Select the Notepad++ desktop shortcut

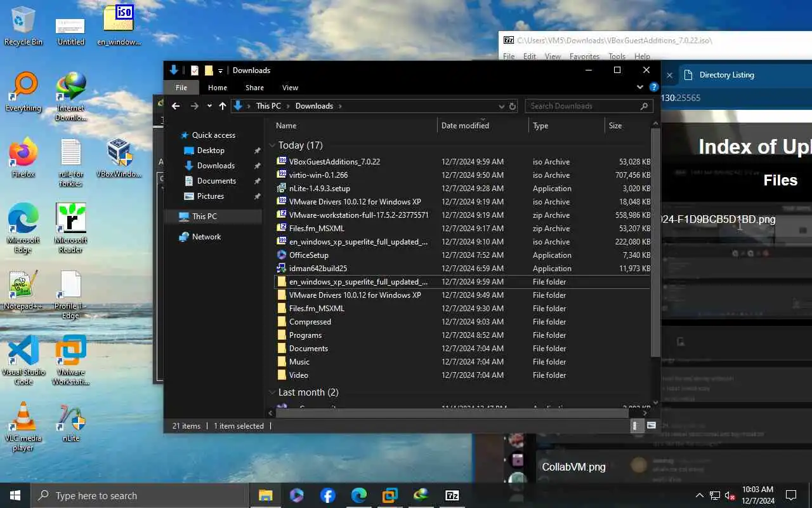tap(23, 290)
